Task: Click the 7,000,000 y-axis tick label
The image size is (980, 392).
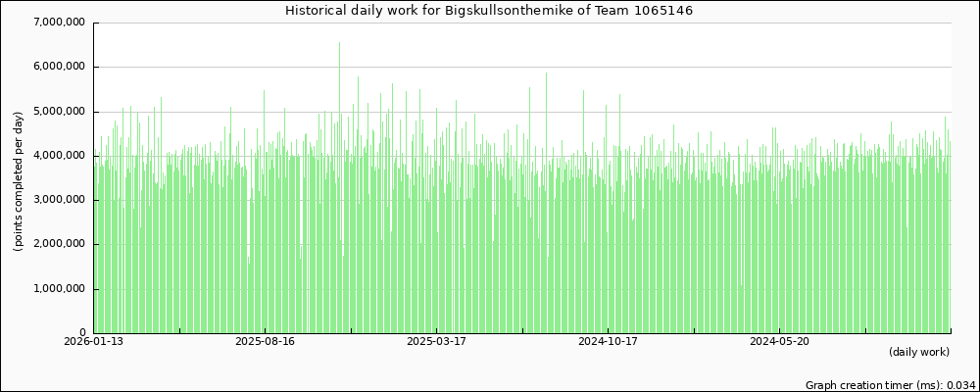Action: click(x=59, y=23)
